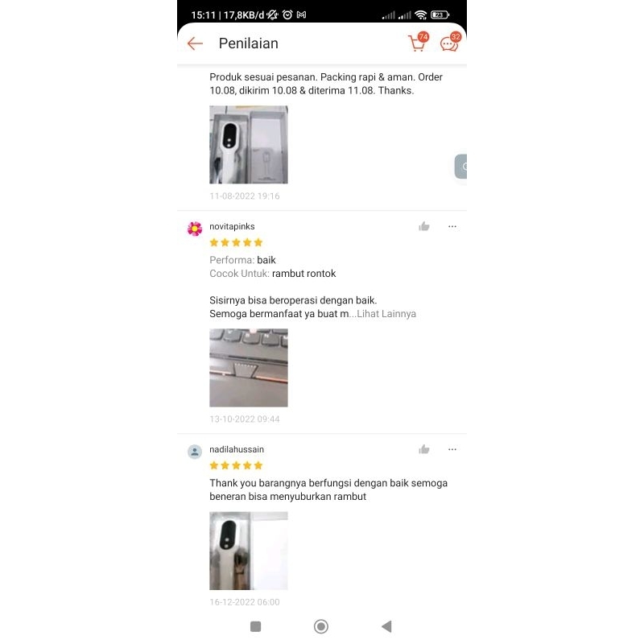Tap the floating gray side button
This screenshot has height=644, width=644.
click(x=460, y=167)
